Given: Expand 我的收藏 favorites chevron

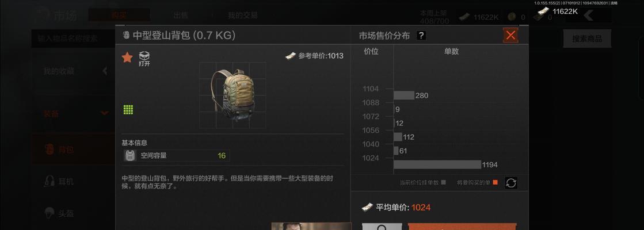Looking at the screenshot, I should coord(105,71).
